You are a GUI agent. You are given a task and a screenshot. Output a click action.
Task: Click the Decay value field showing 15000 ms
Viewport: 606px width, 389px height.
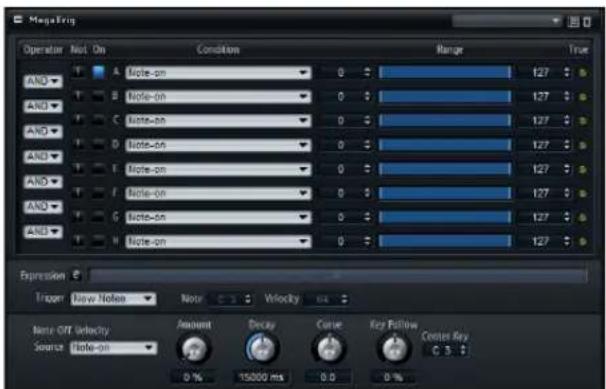point(261,377)
